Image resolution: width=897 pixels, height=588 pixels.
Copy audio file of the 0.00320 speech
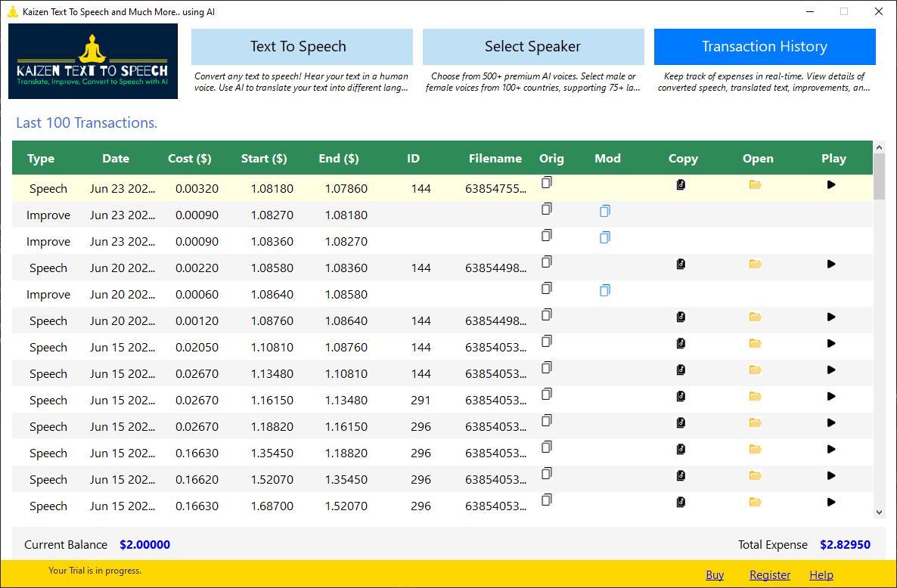point(681,184)
